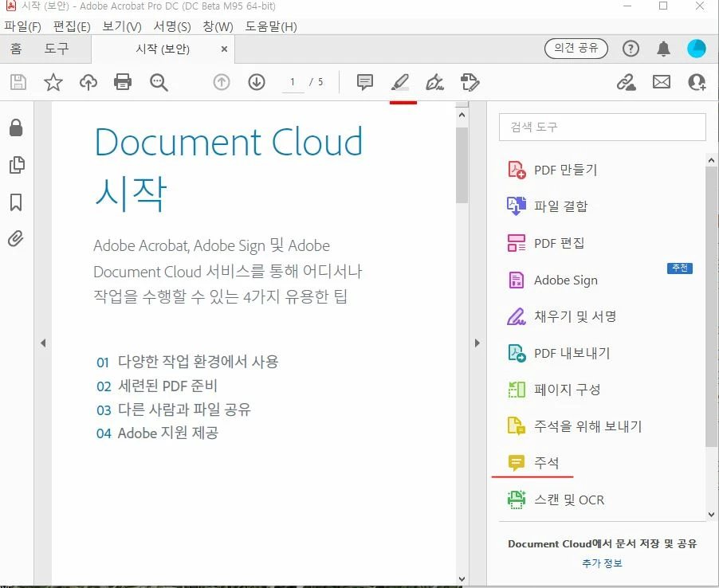Open the 서명(S) menu
The image size is (719, 588).
pyautogui.click(x=172, y=26)
